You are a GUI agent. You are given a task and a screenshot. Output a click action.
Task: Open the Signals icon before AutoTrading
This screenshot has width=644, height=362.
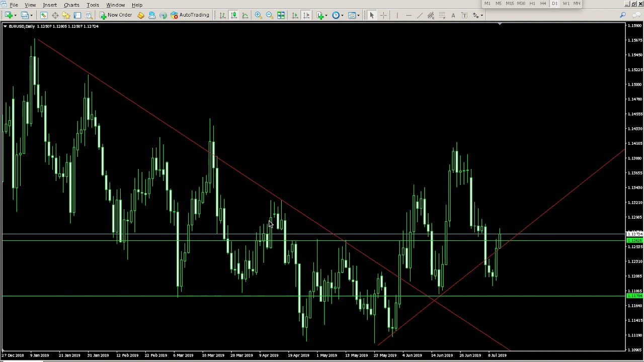pos(163,15)
